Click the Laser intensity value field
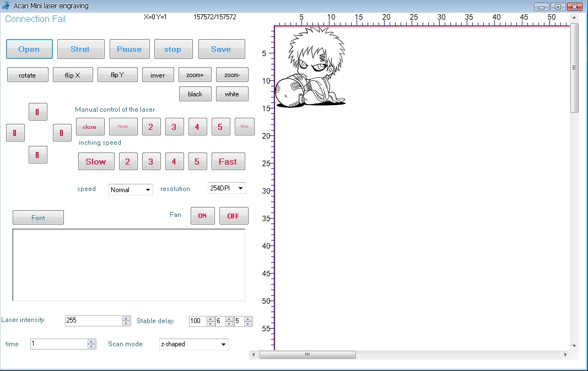The width and height of the screenshot is (588, 371). tap(94, 321)
